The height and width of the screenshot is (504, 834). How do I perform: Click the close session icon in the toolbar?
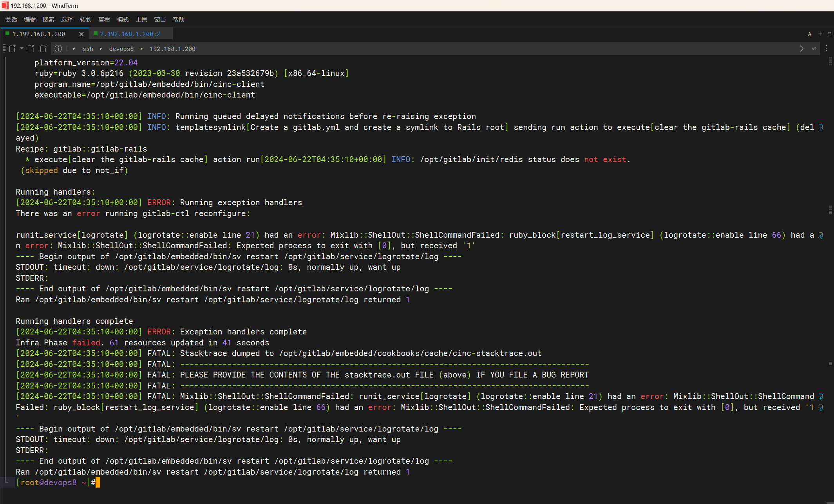31,49
